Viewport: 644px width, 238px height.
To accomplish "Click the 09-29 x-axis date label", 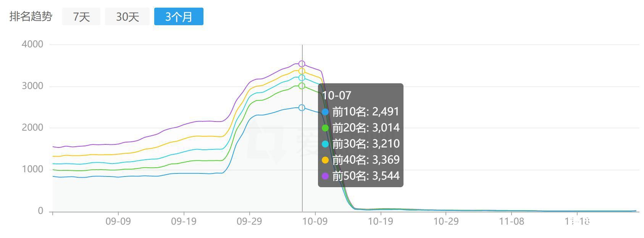I will (x=249, y=222).
